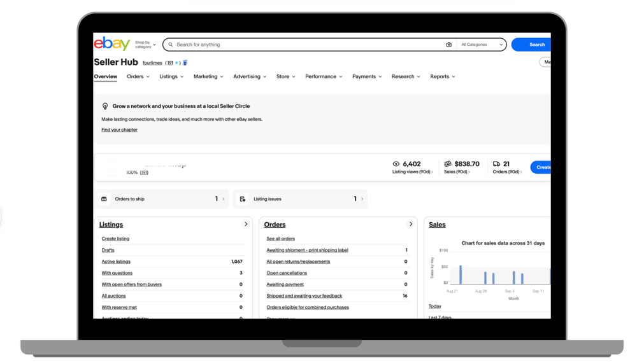Click the orders truck icon
Screen dimensions: 637x364
[x=496, y=164]
